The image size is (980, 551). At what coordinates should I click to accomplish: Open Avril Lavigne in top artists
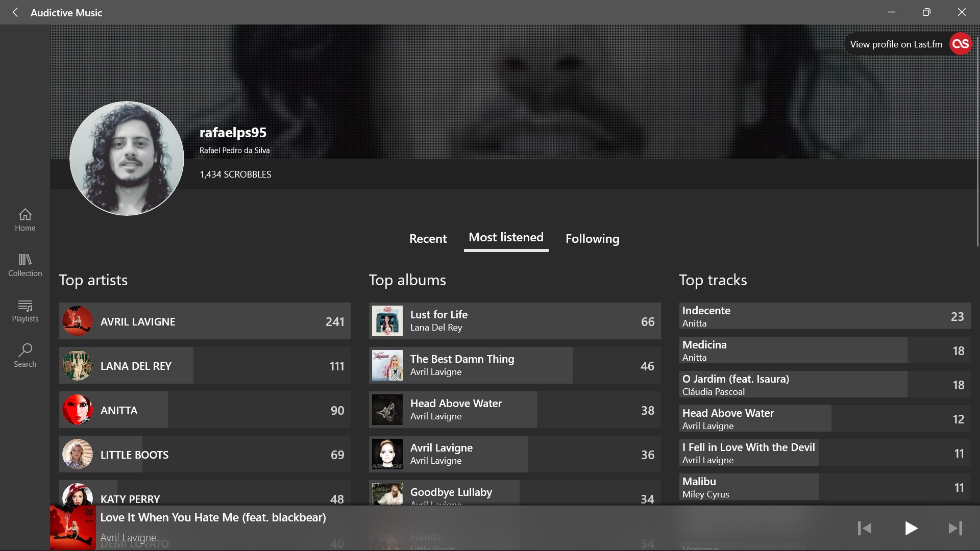pyautogui.click(x=205, y=321)
